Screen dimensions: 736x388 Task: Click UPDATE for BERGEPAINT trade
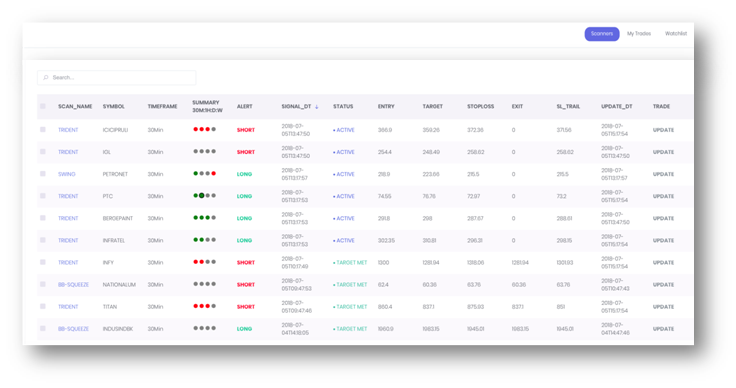(x=663, y=218)
